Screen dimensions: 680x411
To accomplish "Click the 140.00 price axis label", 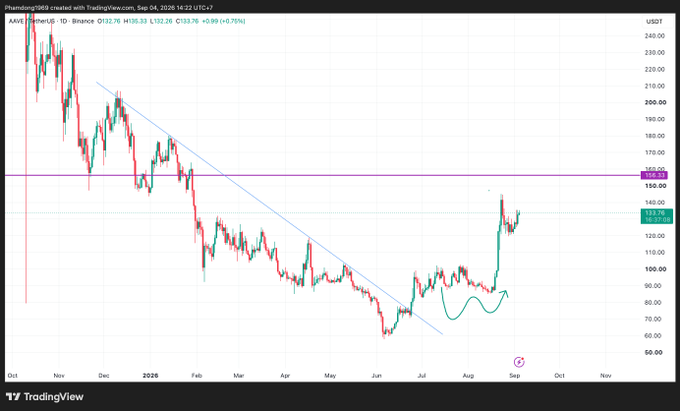I will coord(655,202).
